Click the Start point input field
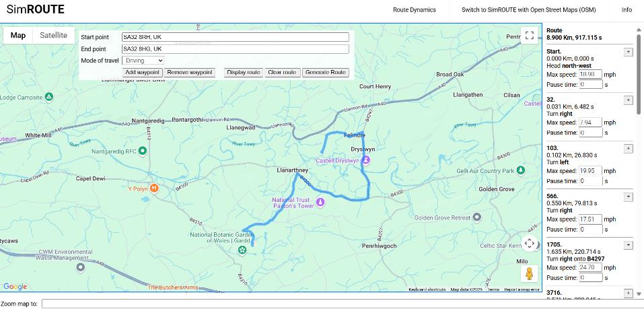The image size is (644, 309). pos(235,37)
